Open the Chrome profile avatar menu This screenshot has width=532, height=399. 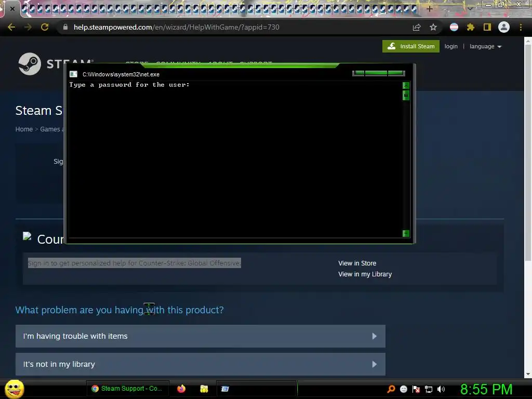[x=504, y=27]
